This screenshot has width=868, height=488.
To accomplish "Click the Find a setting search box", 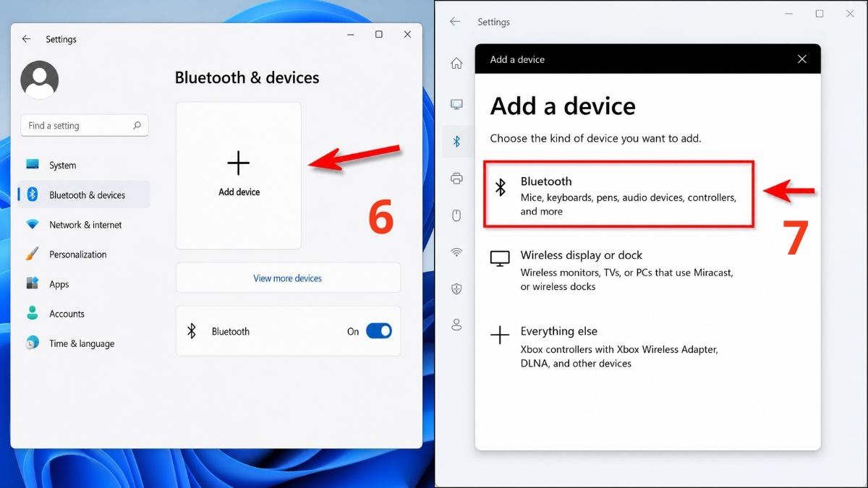I will tap(84, 125).
